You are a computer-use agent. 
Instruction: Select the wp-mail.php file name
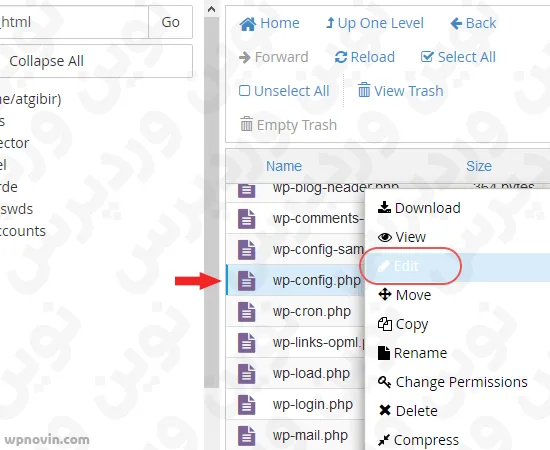click(310, 435)
